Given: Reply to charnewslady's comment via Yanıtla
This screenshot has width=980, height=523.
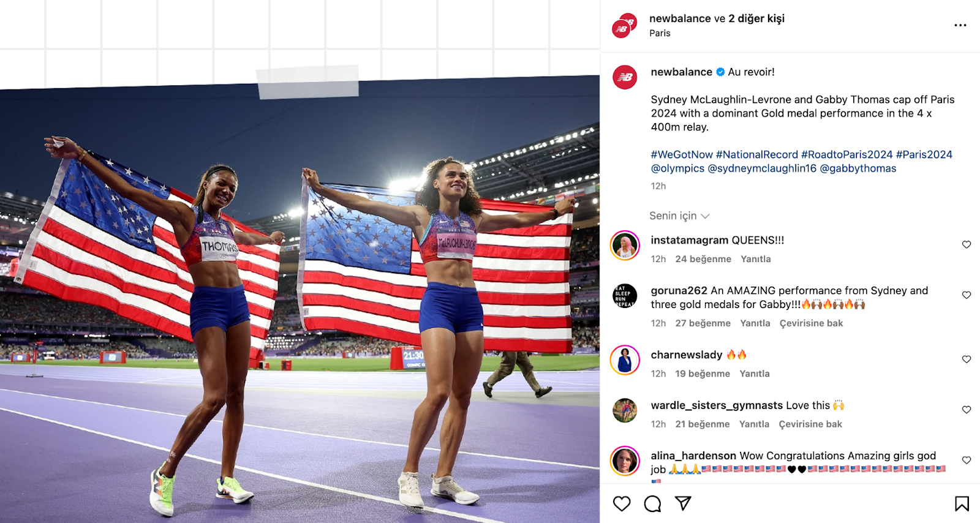Looking at the screenshot, I should pos(755,374).
